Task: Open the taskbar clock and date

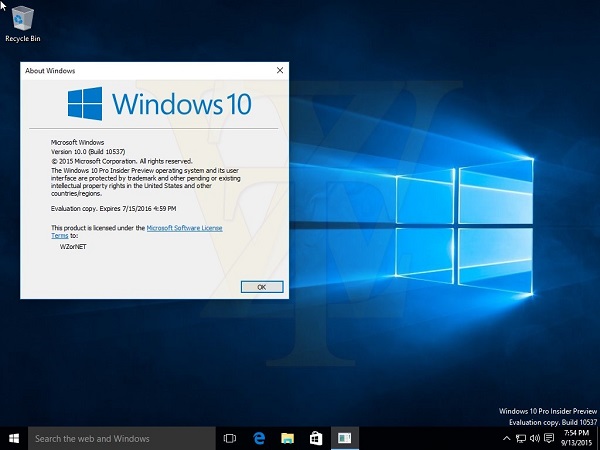Action: 578,438
